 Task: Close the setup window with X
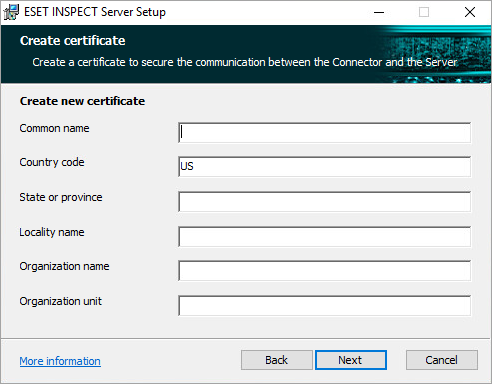click(470, 12)
